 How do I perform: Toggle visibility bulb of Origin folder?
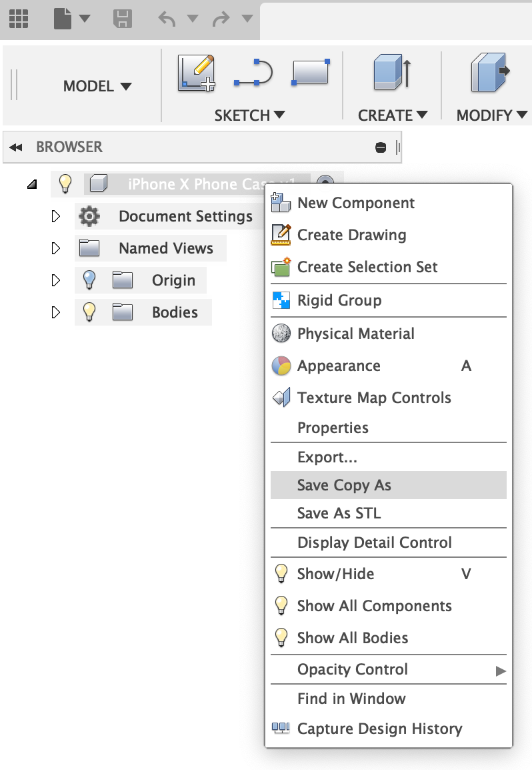click(89, 280)
